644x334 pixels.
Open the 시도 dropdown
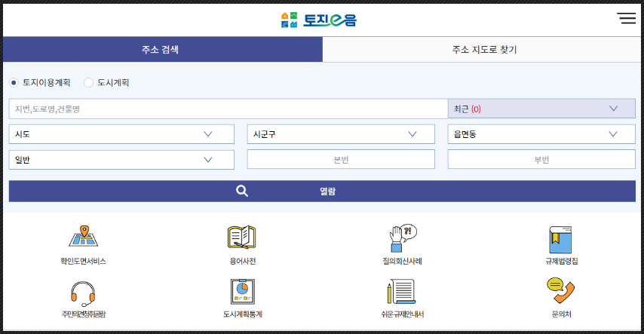(x=121, y=134)
